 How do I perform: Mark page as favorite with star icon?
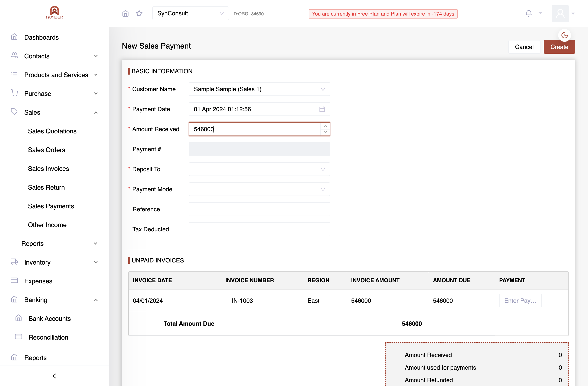coord(139,13)
